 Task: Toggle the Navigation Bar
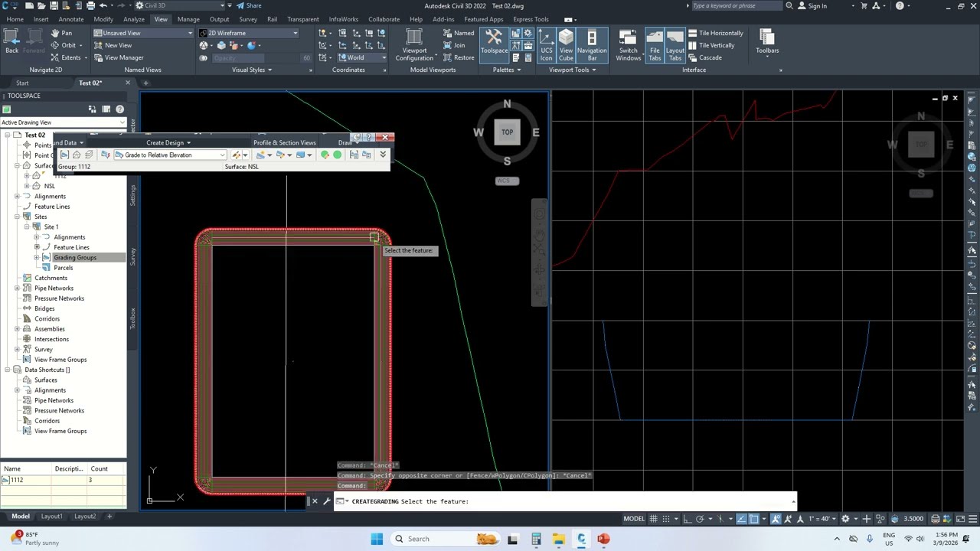click(592, 45)
